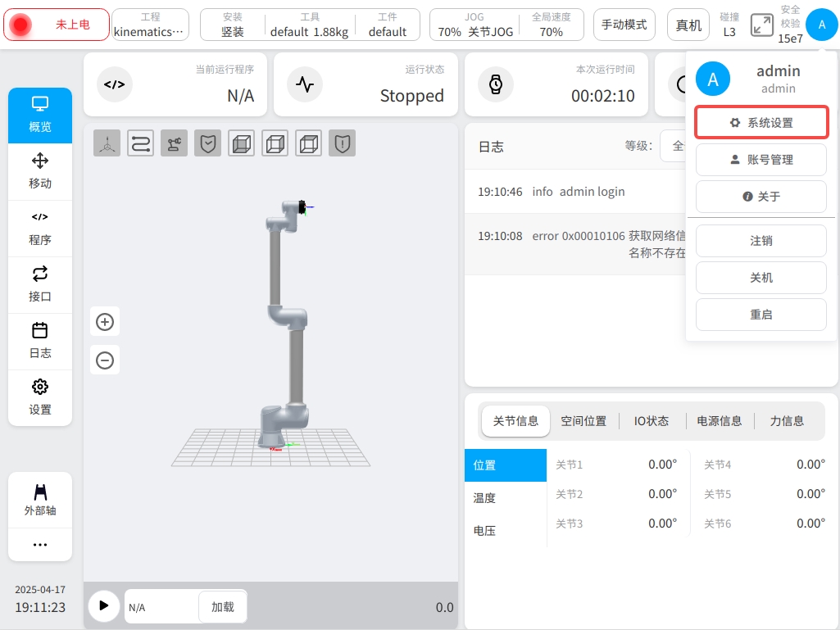
Task: Click the 加载 load program button
Action: click(x=222, y=607)
